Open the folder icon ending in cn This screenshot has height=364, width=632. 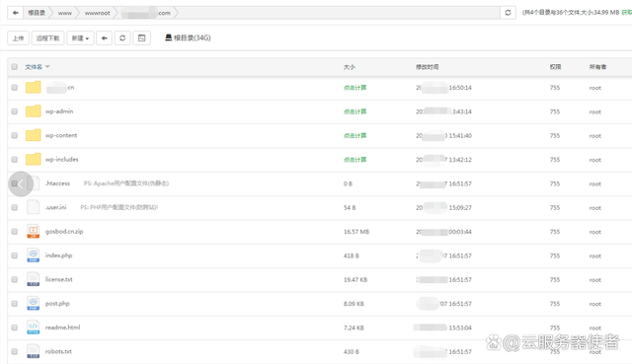coord(33,87)
